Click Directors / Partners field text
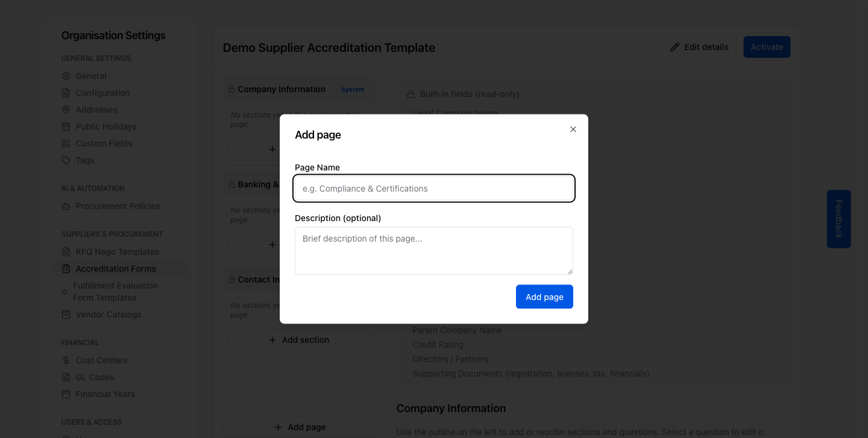 [x=450, y=359]
